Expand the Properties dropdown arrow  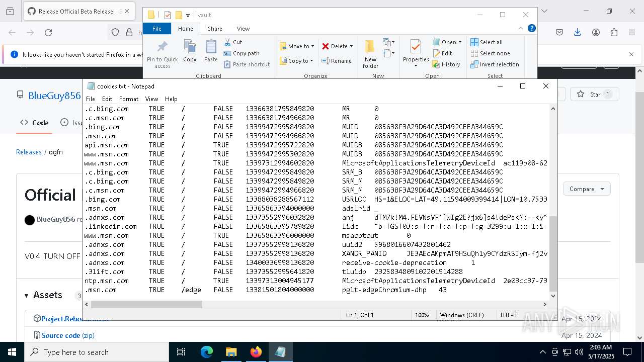point(416,66)
